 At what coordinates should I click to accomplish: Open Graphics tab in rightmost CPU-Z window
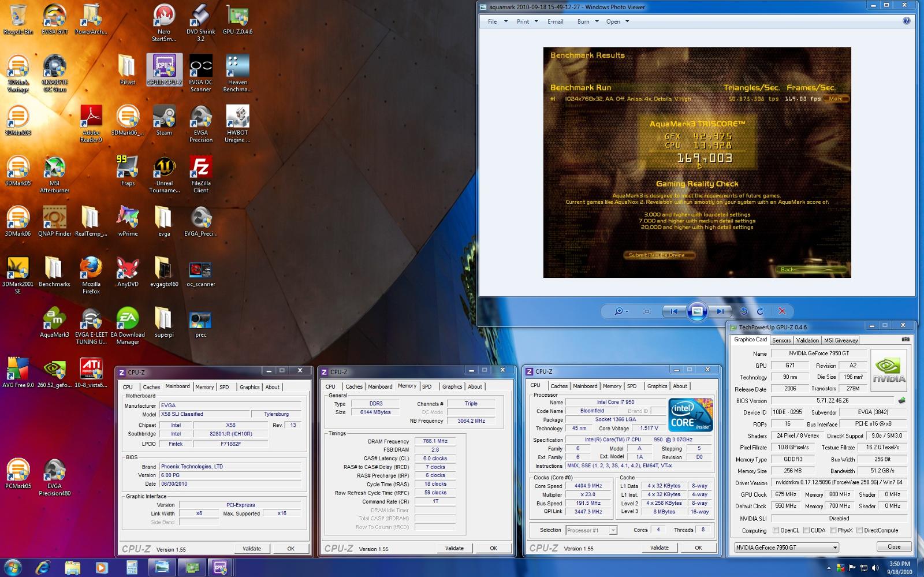tap(657, 386)
